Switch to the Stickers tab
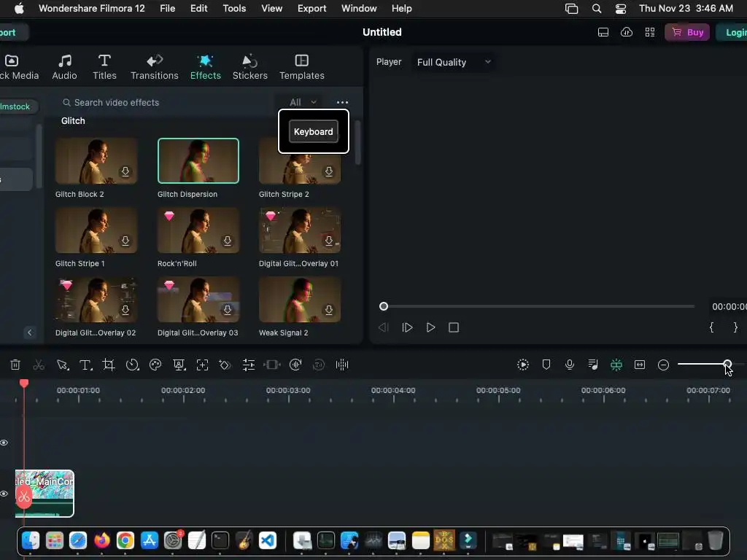Image resolution: width=747 pixels, height=560 pixels. pos(249,67)
